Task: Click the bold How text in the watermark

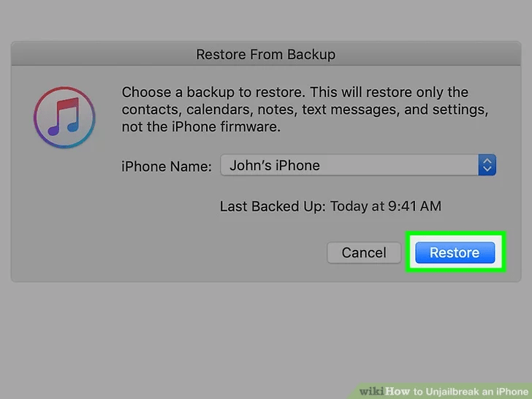Action: (x=398, y=391)
